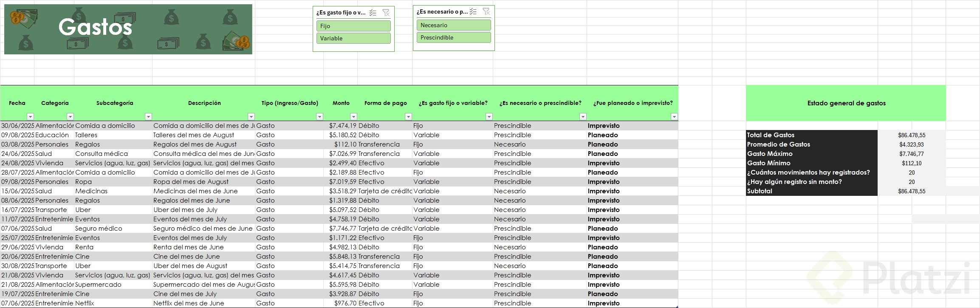Screen dimensions: 980x308
Task: Select the 'Regalos del mes de August' description
Action: coord(204,144)
